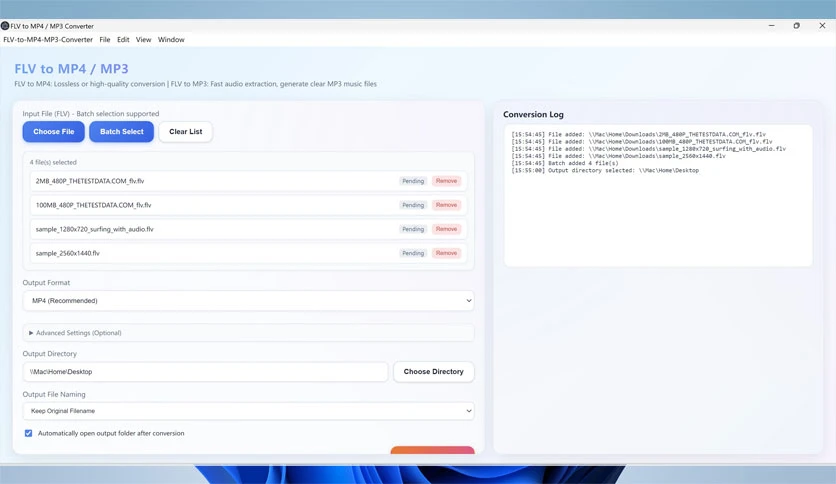836x484 pixels.
Task: Select file row 2MB_480P_THETESTDATA.COM_flv.flv
Action: coord(248,181)
